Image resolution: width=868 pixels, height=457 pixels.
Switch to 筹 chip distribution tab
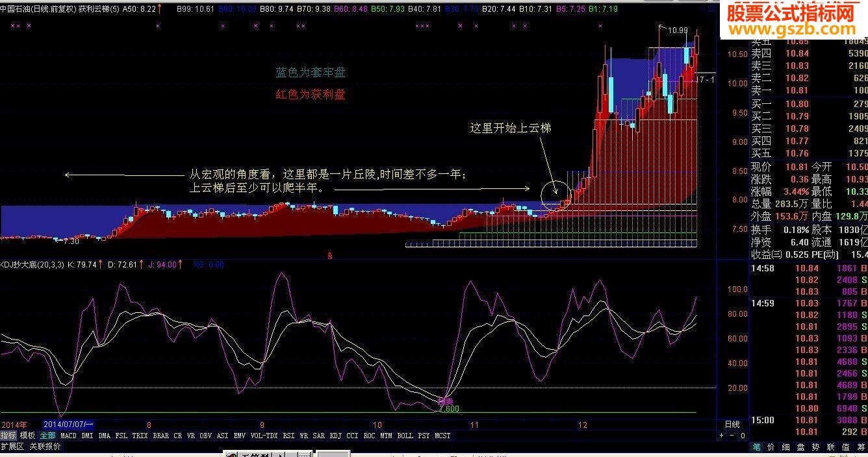click(860, 447)
